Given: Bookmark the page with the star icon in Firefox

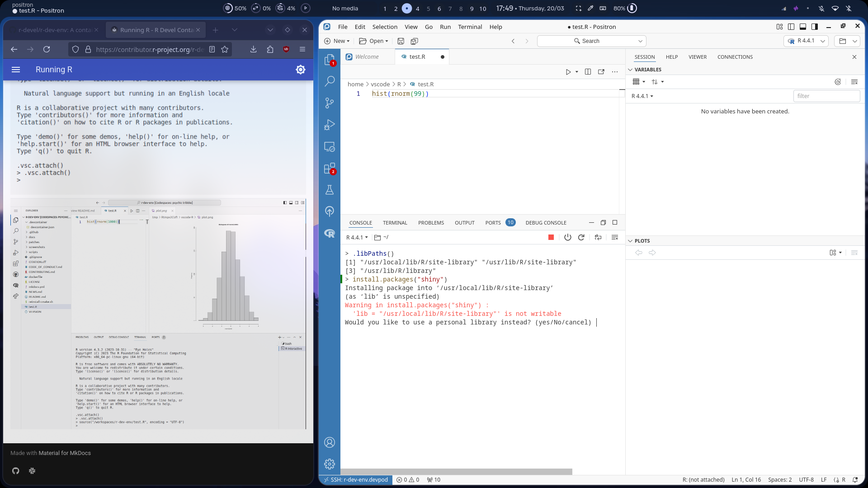Looking at the screenshot, I should pos(225,49).
